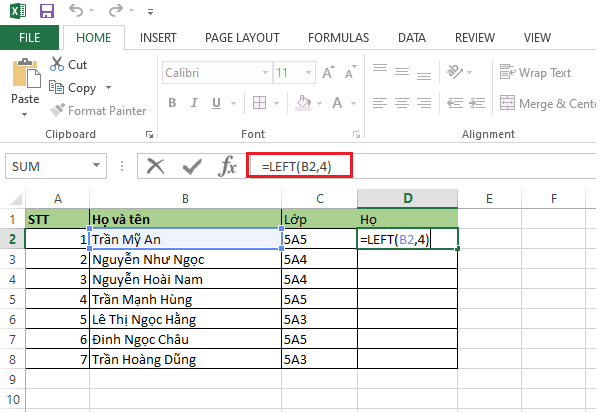The image size is (603, 412).
Task: Click the Font Color A icon
Action: point(337,103)
